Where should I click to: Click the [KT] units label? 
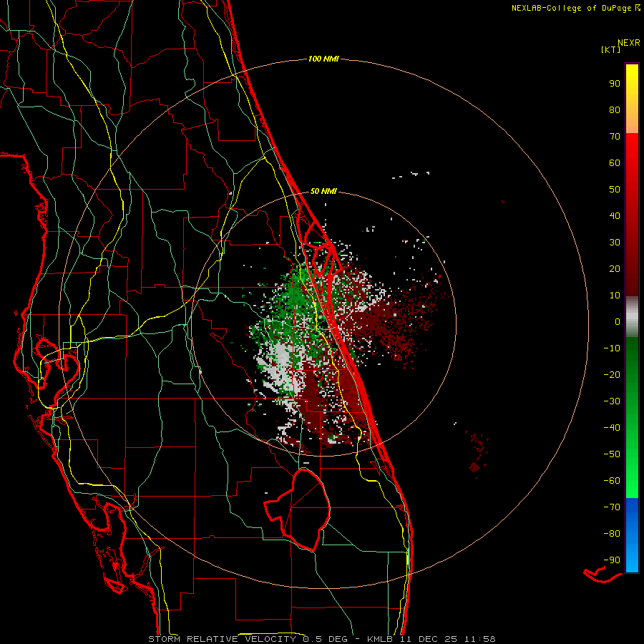pyautogui.click(x=610, y=49)
